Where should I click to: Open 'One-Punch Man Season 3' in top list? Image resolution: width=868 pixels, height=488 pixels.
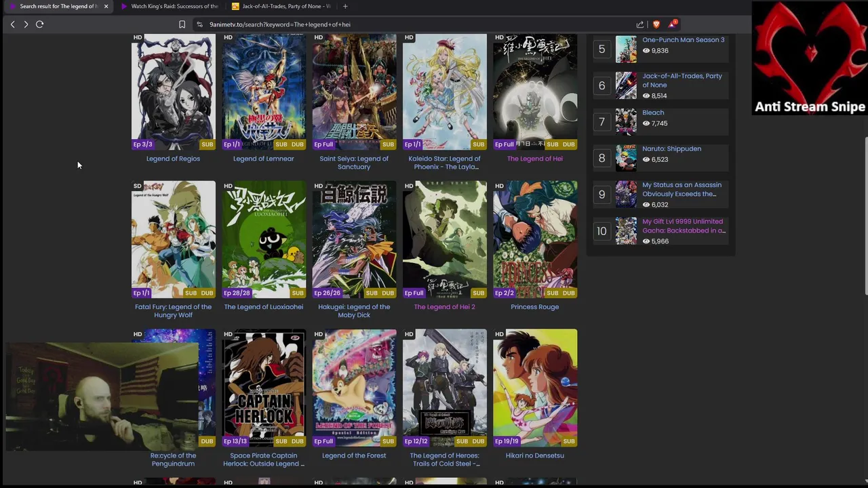pos(684,40)
